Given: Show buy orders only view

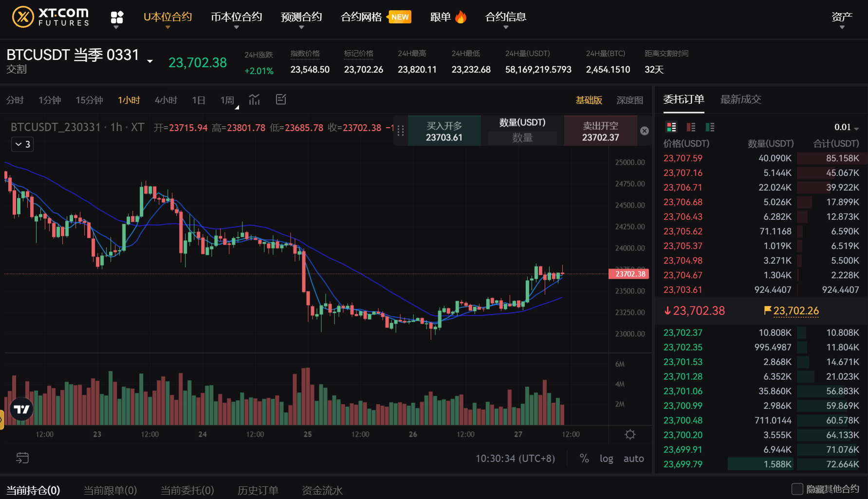Looking at the screenshot, I should pyautogui.click(x=710, y=127).
